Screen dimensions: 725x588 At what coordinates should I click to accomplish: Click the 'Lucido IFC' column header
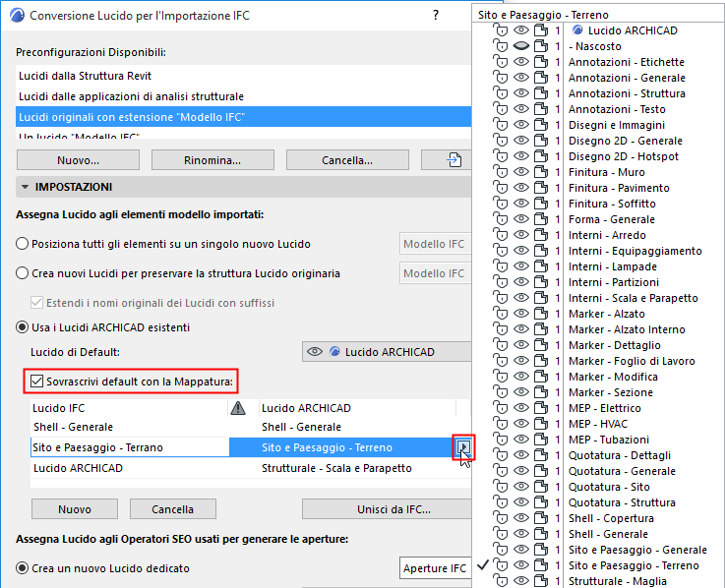(130, 408)
